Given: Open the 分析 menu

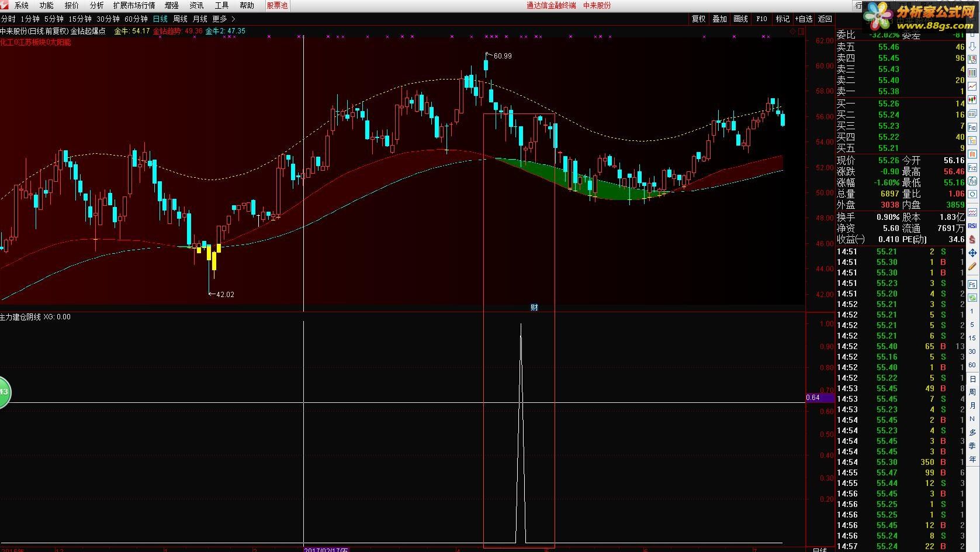Looking at the screenshot, I should tap(96, 5).
